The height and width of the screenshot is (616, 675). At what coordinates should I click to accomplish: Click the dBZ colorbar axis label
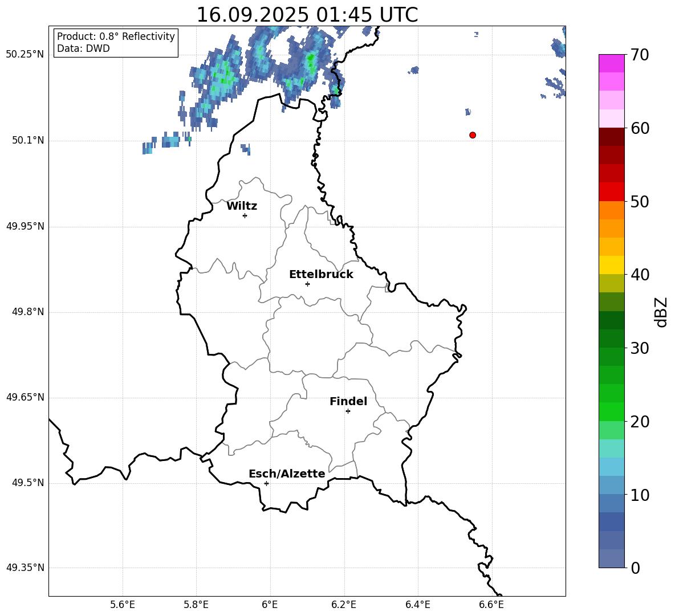point(662,312)
